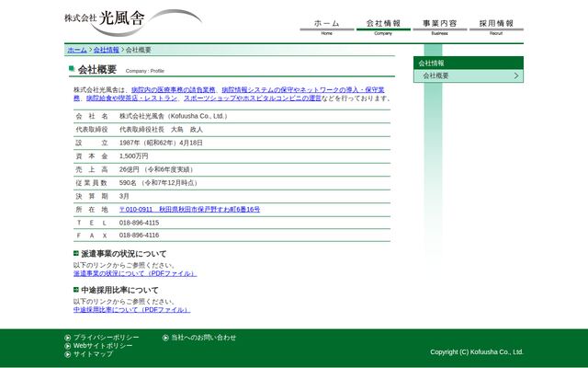Click the Webサイトポリシー footer link
Viewport: 588px width, 368px height.
[x=103, y=346]
